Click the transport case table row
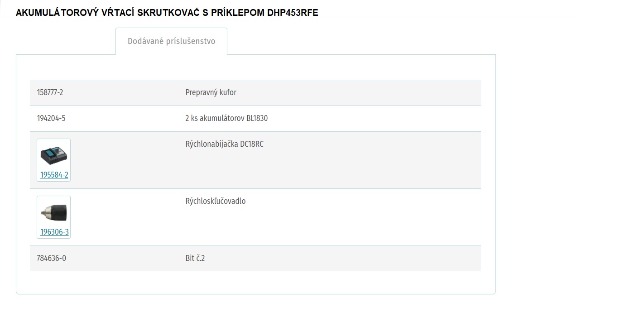 255,93
